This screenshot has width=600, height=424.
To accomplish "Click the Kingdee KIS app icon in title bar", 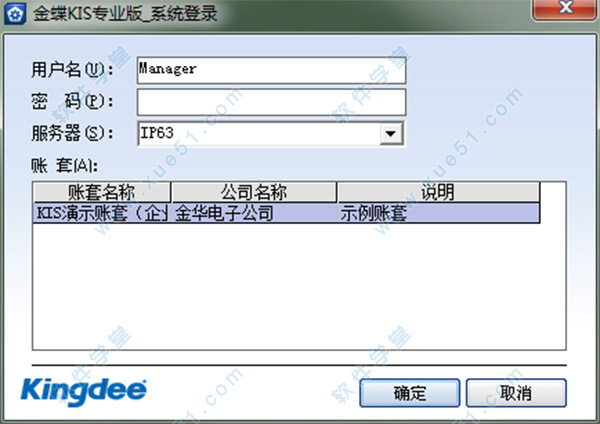I will click(15, 13).
